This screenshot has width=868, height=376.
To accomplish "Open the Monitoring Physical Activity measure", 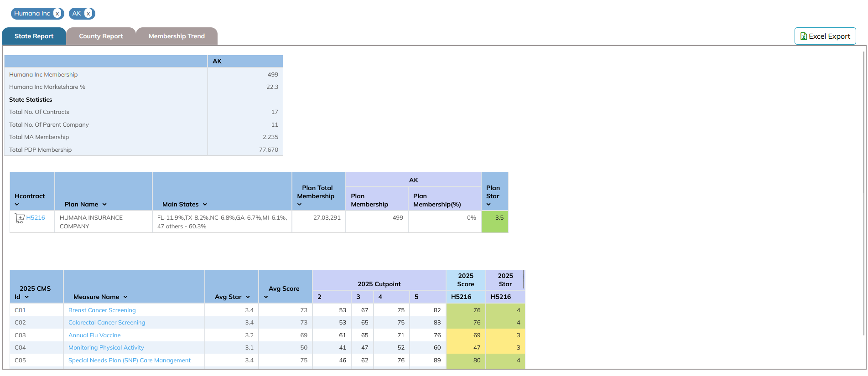I will point(106,348).
